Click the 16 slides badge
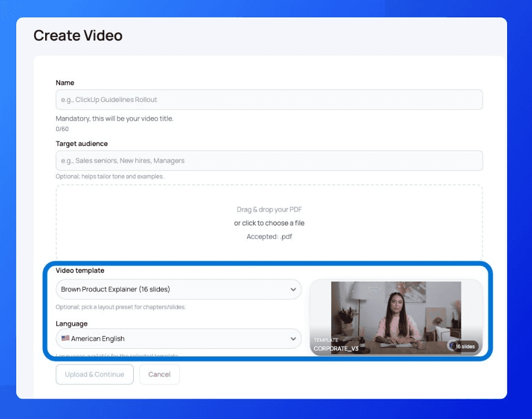The width and height of the screenshot is (532, 419). [463, 347]
